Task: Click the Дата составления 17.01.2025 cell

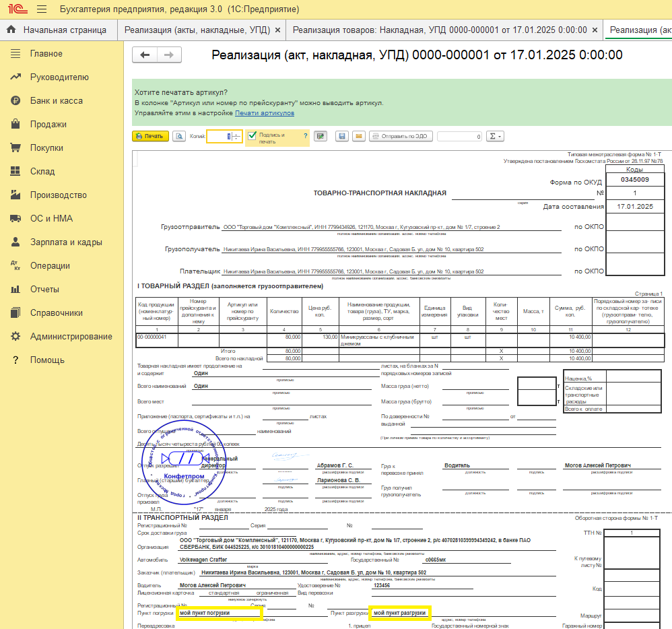Action: 635,206
